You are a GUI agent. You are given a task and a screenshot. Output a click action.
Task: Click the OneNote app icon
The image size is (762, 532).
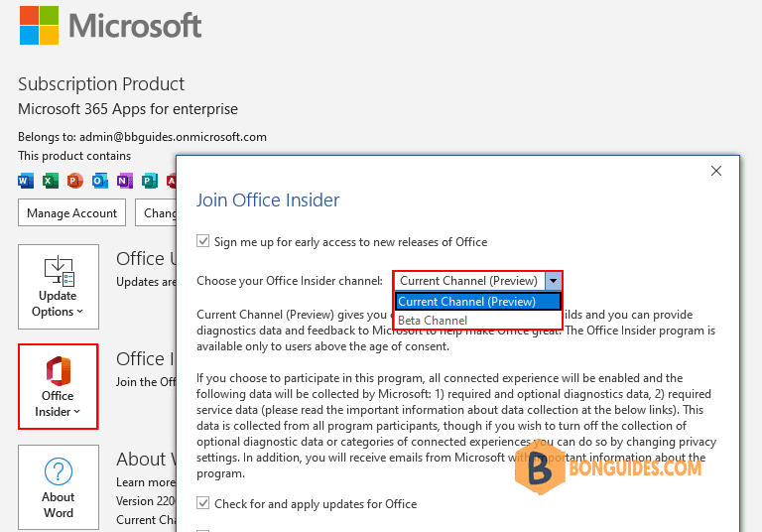pos(124,181)
